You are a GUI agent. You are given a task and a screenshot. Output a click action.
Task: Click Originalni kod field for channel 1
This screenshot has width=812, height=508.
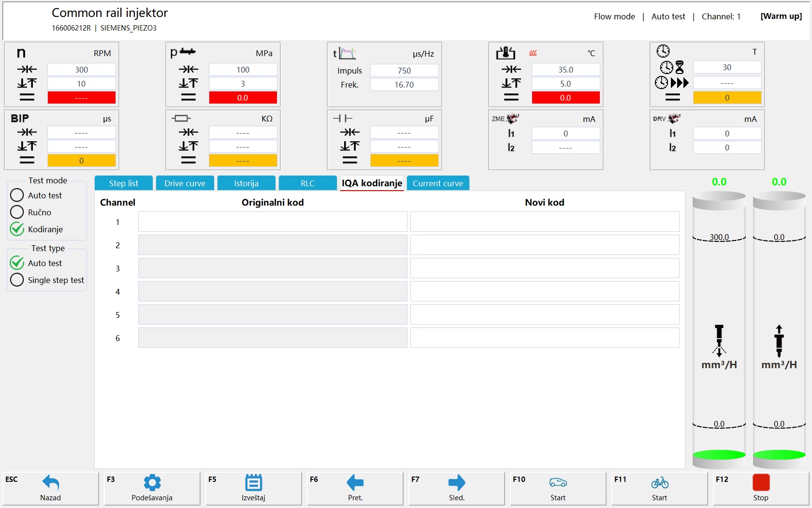273,222
